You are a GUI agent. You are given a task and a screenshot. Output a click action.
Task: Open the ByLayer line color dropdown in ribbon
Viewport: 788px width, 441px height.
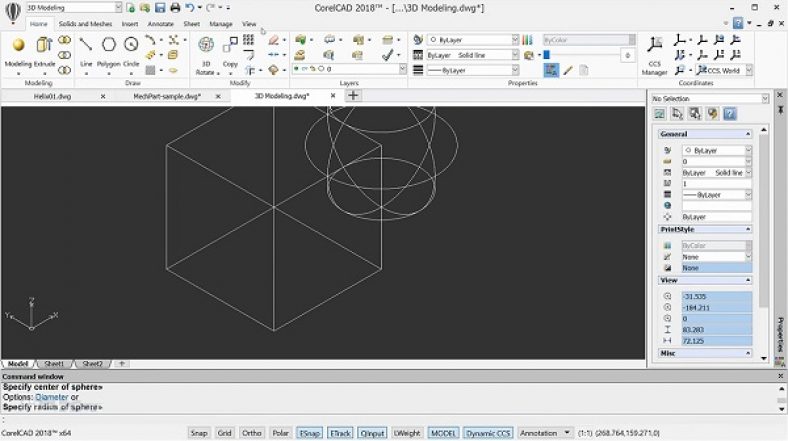click(515, 40)
